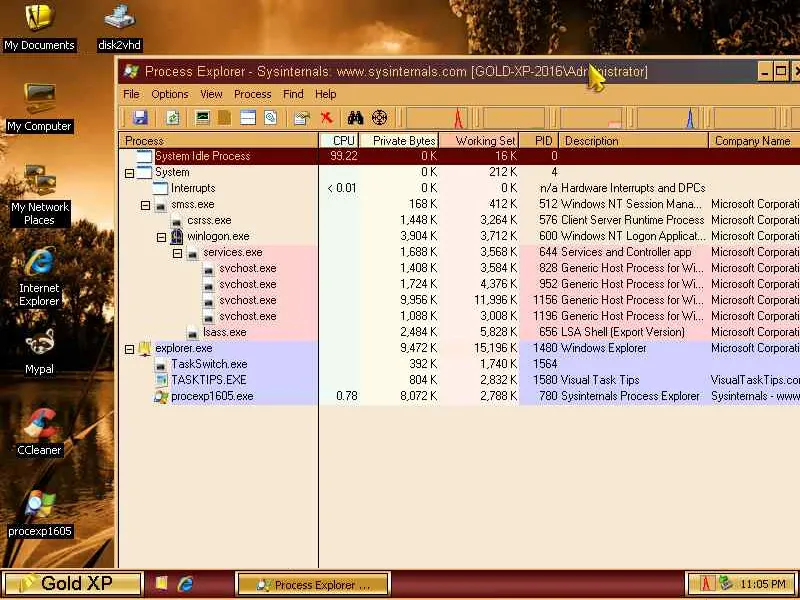Click the "LSA Shell (Export Version)" description

(x=623, y=332)
